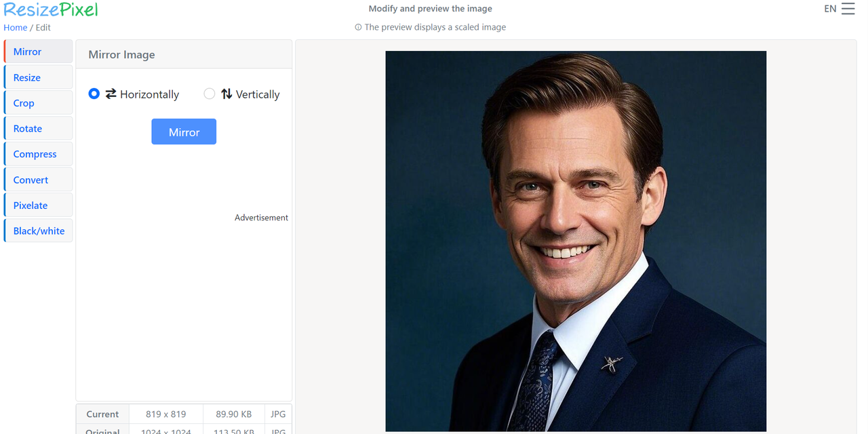Click the vertical flip arrows icon

pyautogui.click(x=226, y=94)
